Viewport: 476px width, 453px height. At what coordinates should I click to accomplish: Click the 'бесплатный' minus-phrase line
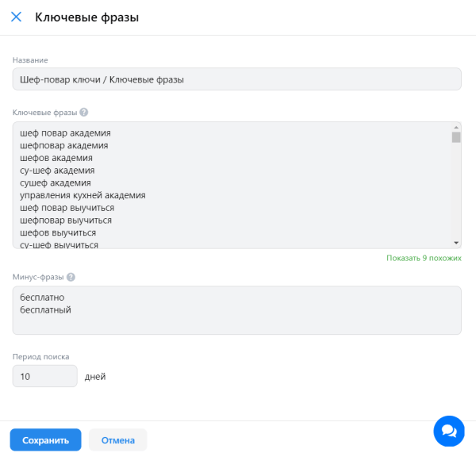pos(45,309)
